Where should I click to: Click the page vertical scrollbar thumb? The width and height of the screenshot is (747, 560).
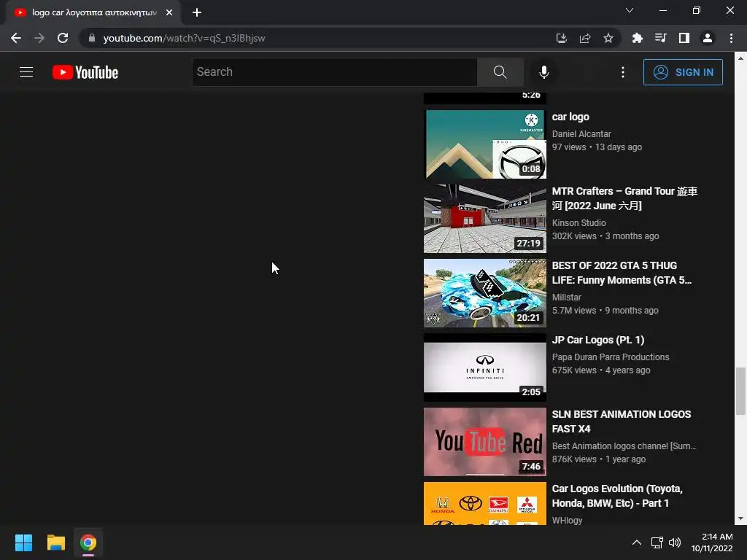[740, 391]
